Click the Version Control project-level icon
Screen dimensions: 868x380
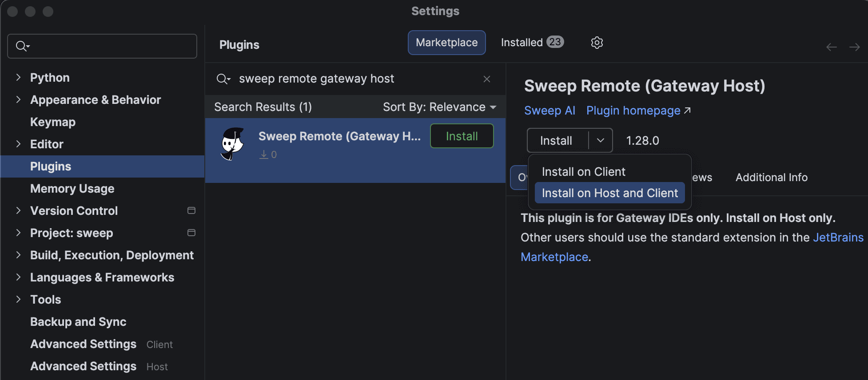pyautogui.click(x=191, y=210)
